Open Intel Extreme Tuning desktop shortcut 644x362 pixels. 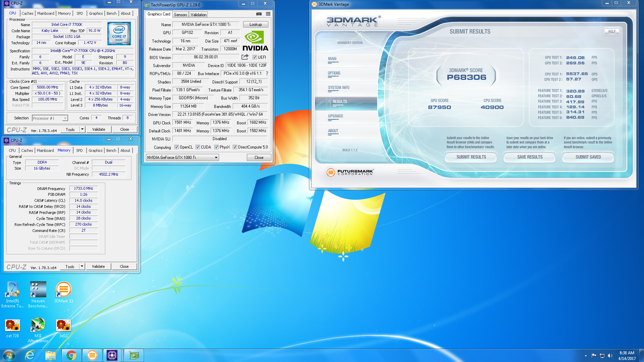13,295
